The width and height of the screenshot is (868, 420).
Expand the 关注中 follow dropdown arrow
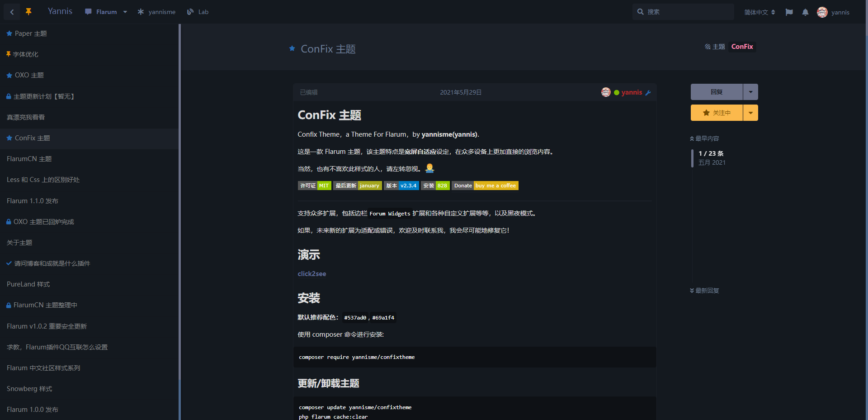click(750, 113)
